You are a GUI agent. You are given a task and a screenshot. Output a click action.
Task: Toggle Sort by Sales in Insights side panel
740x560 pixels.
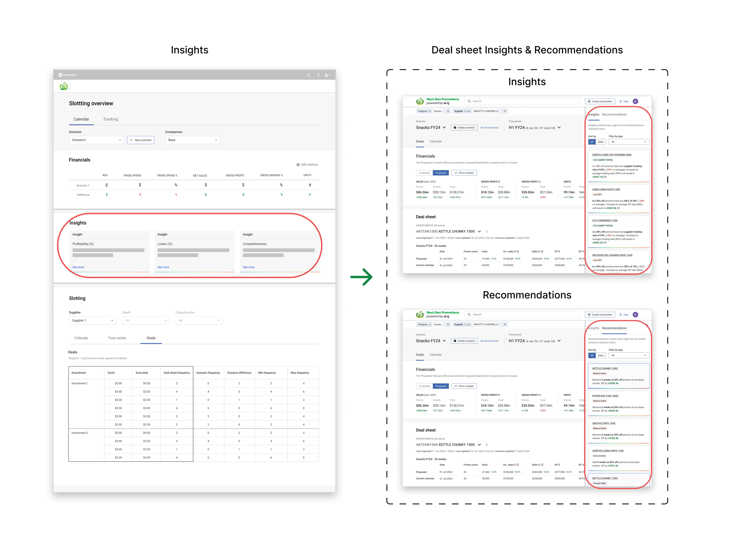(x=601, y=142)
